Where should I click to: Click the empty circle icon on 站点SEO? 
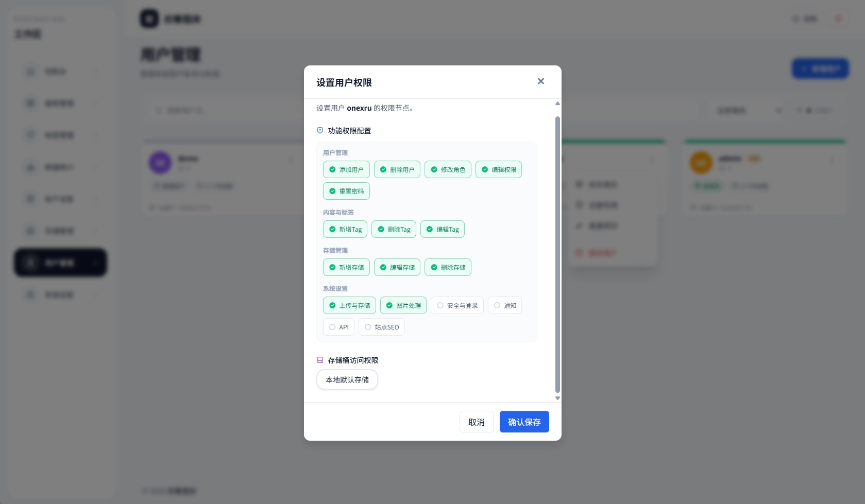pyautogui.click(x=368, y=327)
